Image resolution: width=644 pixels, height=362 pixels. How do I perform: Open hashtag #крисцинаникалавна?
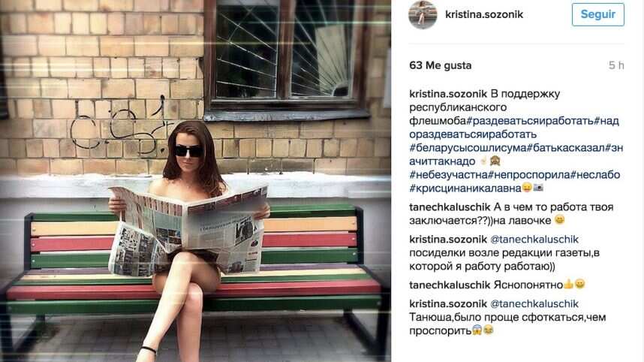coord(465,189)
